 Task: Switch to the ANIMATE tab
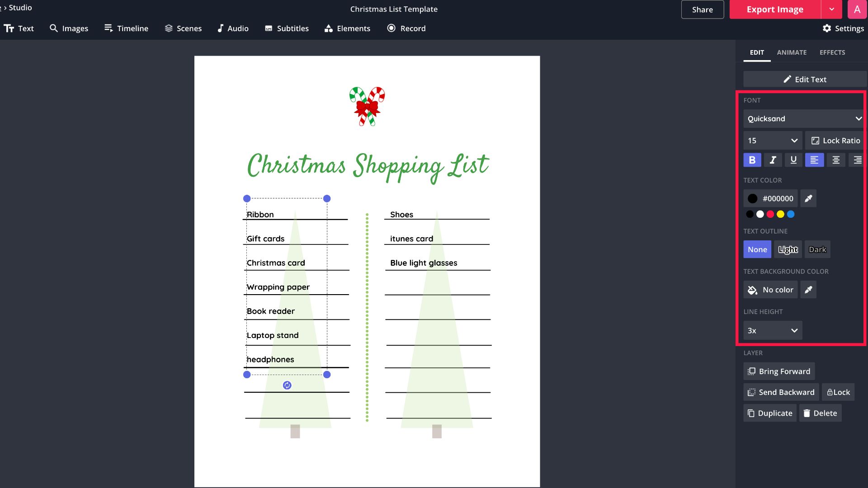pyautogui.click(x=792, y=52)
